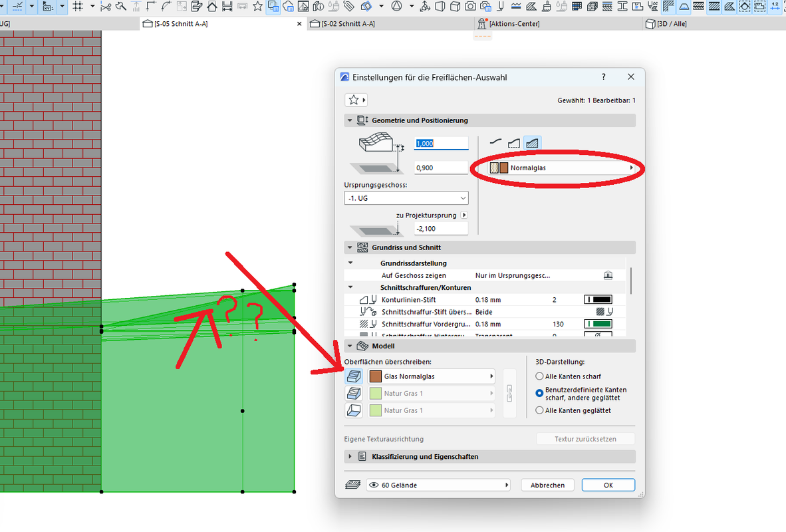Viewport: 786px width, 532px height.
Task: Click the toolbar star favorites icon
Action: [257, 7]
